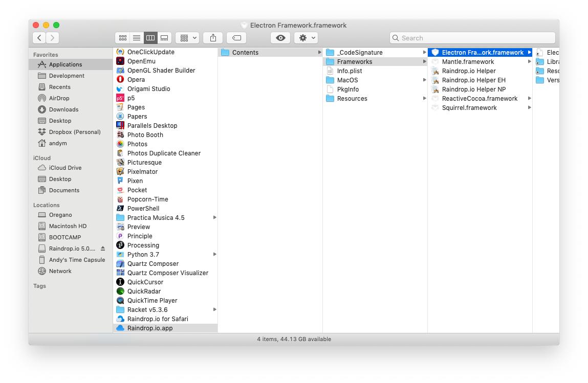Select the Pixelmator application
The width and height of the screenshot is (588, 383).
(165, 172)
